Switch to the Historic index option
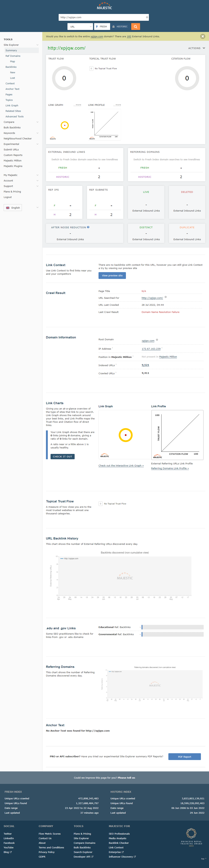This screenshot has height=868, width=209. [x=120, y=27]
